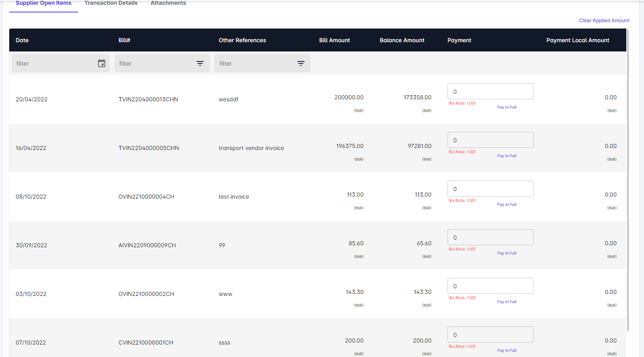Select bill number TVIN2204000013CHN
This screenshot has height=357, width=644.
point(148,99)
